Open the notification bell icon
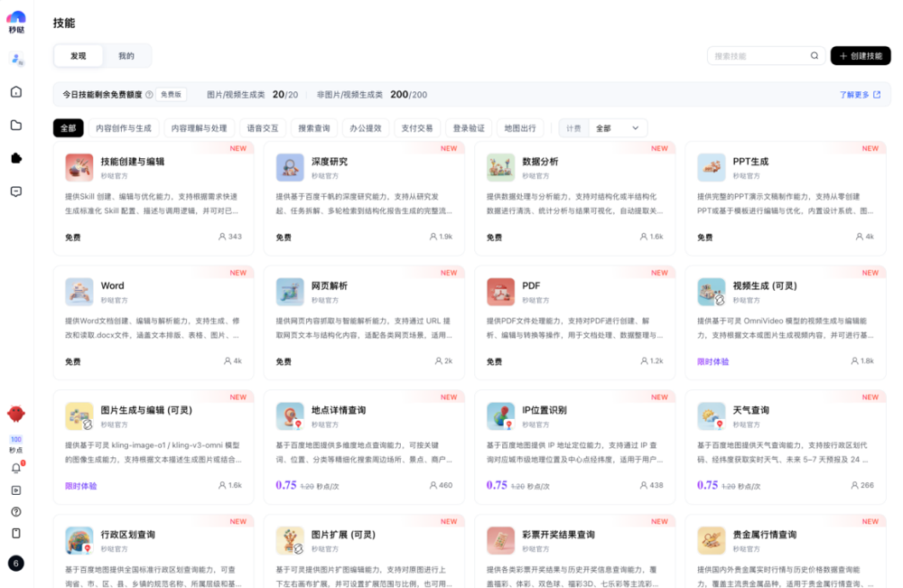 16,468
